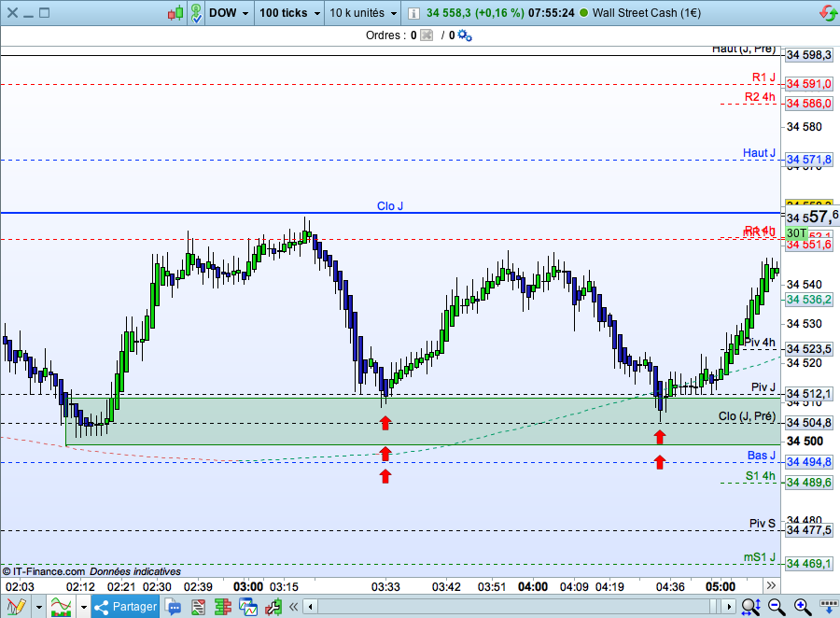Click the 34 536,2 green price label

809,300
